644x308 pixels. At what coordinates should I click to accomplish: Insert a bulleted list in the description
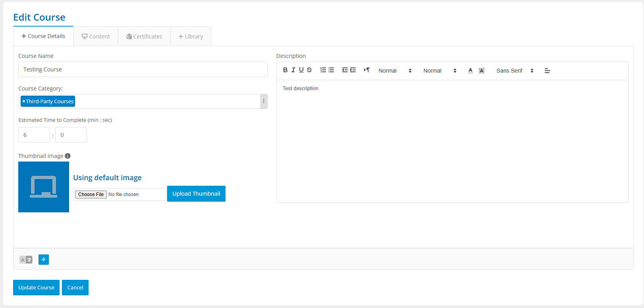coord(331,70)
